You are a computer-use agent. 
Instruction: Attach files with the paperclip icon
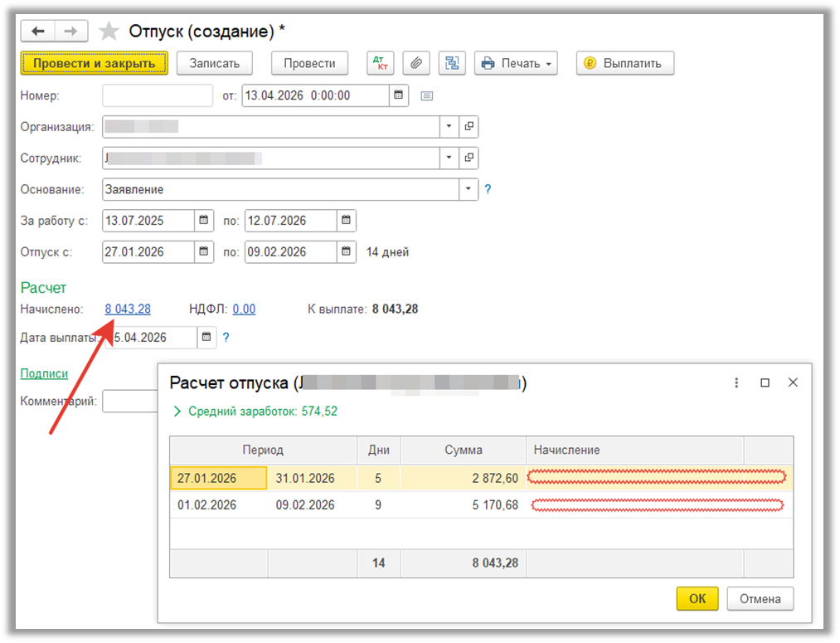click(416, 63)
